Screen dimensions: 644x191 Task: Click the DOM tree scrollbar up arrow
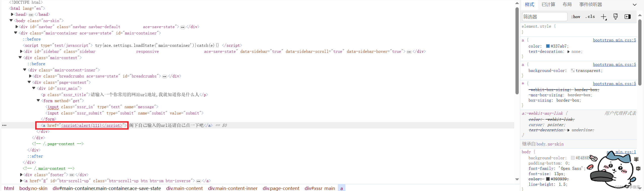pyautogui.click(x=517, y=3)
